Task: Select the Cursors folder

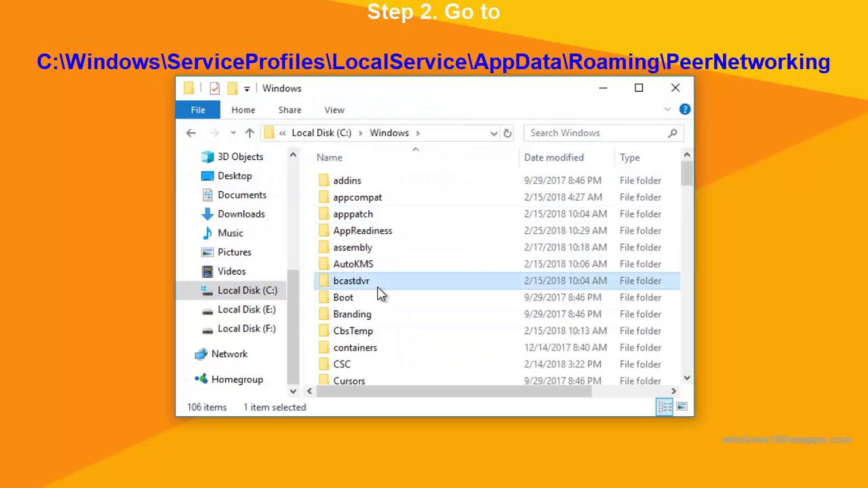Action: point(349,381)
